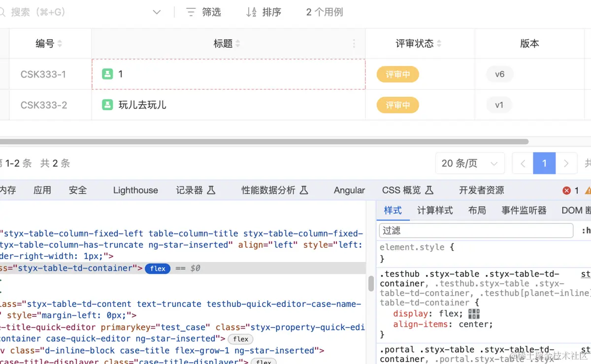The height and width of the screenshot is (364, 591).
Task: Open the 性能数据分析 tab
Action: (275, 190)
